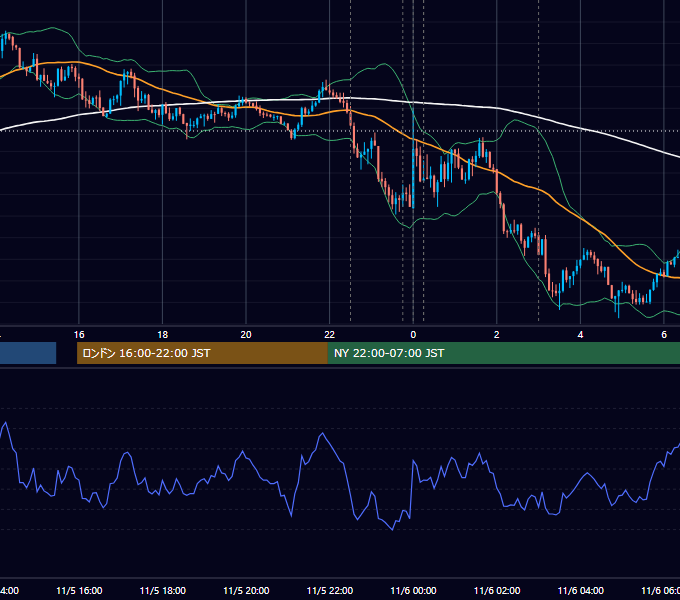This screenshot has width=680, height=600.
Task: Select the 4 hour label on price chart axis
Action: click(x=580, y=335)
